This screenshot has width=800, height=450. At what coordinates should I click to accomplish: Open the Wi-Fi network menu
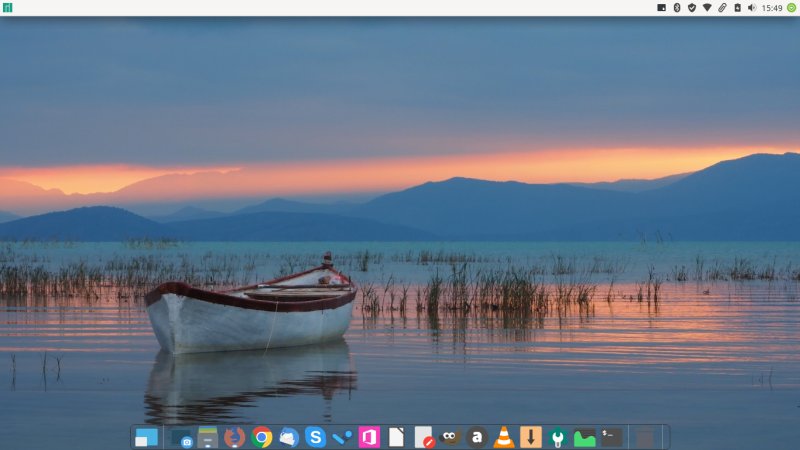(x=707, y=7)
